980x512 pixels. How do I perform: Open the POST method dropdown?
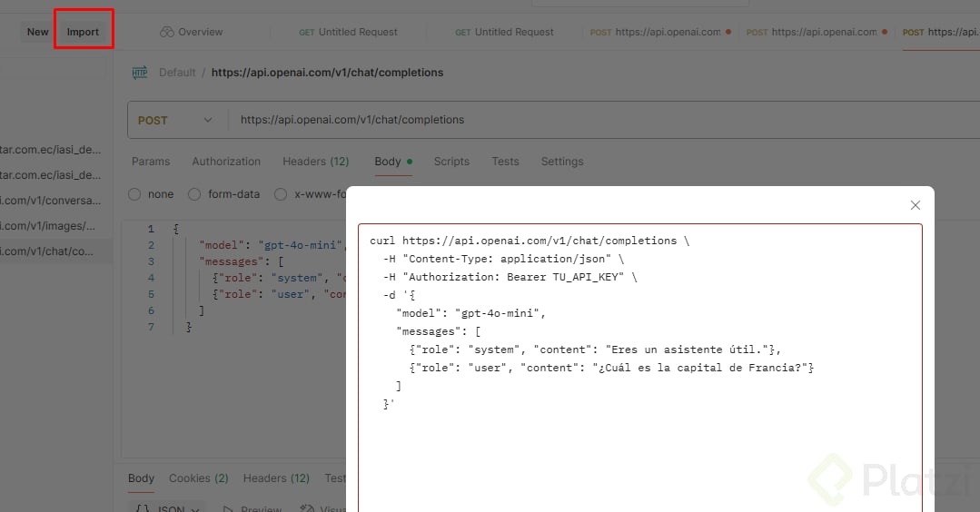tap(175, 120)
